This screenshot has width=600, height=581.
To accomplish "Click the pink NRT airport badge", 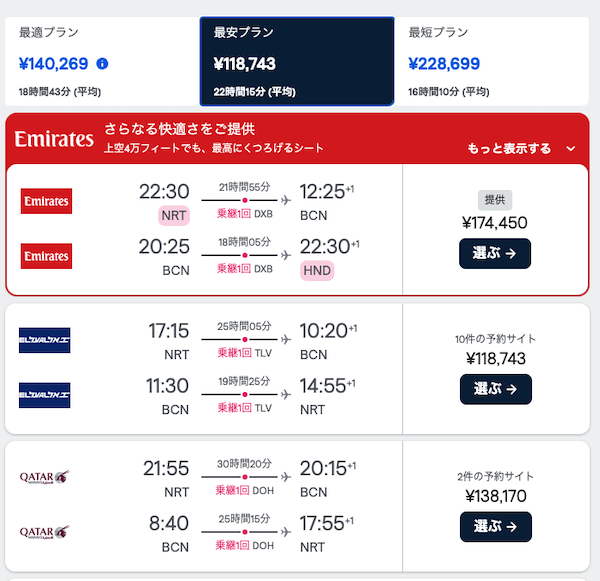I will pos(173,215).
